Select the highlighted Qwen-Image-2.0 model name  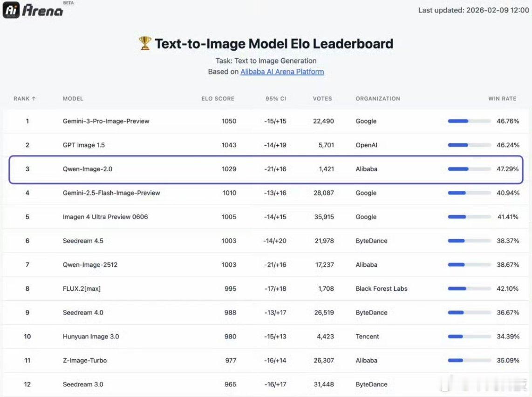tap(88, 169)
